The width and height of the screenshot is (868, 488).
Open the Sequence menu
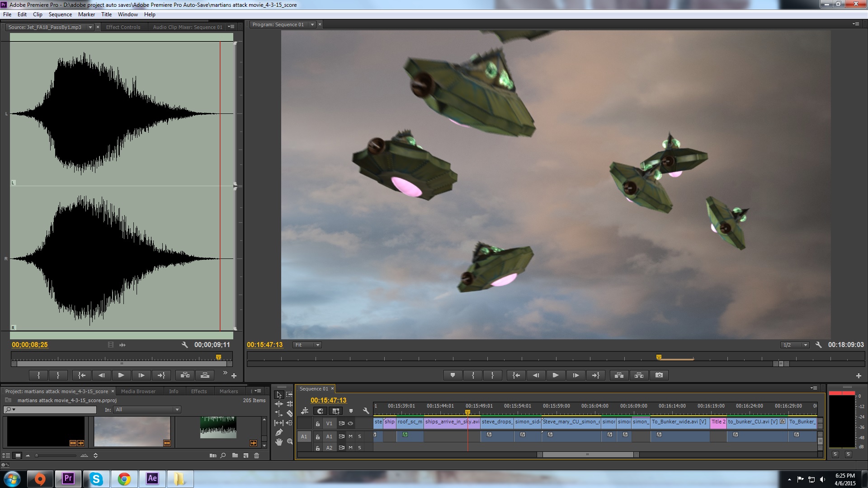pos(60,14)
